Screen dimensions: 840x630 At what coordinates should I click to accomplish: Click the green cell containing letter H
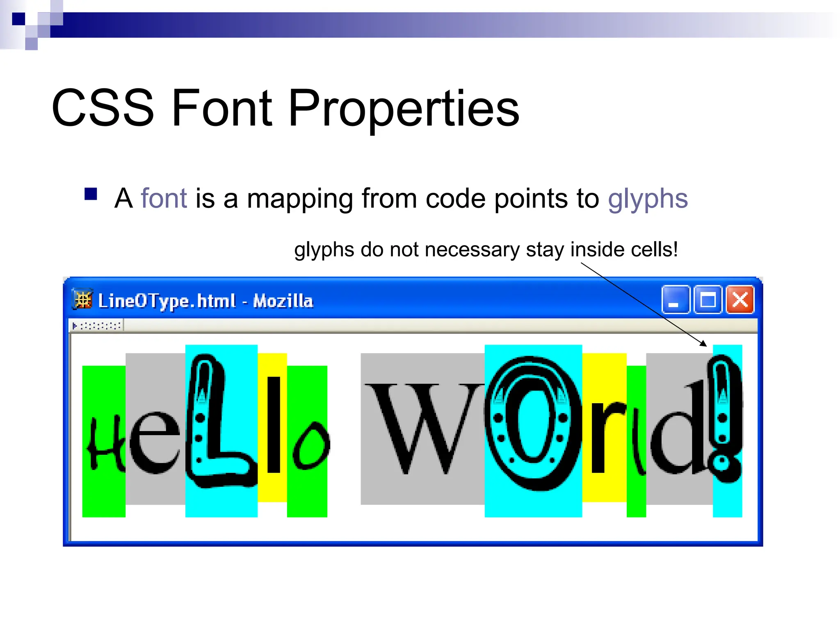click(x=104, y=443)
